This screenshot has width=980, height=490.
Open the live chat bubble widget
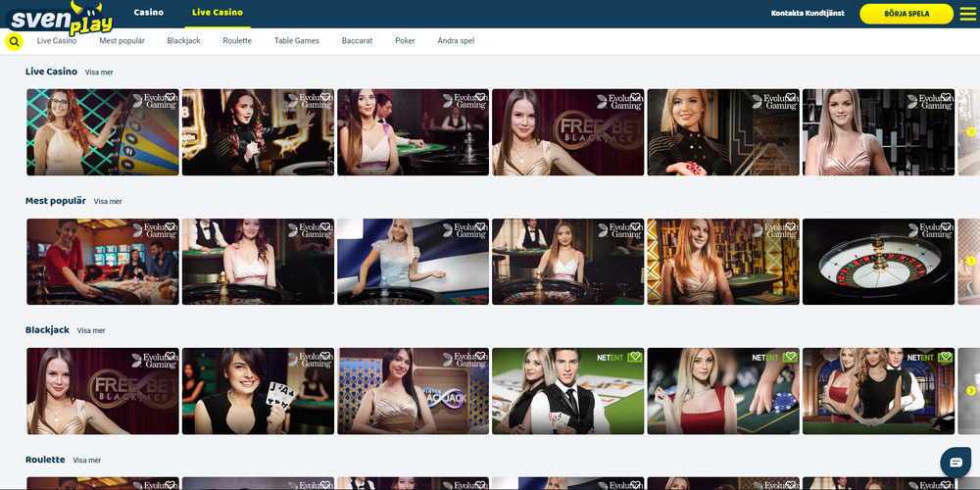955,463
